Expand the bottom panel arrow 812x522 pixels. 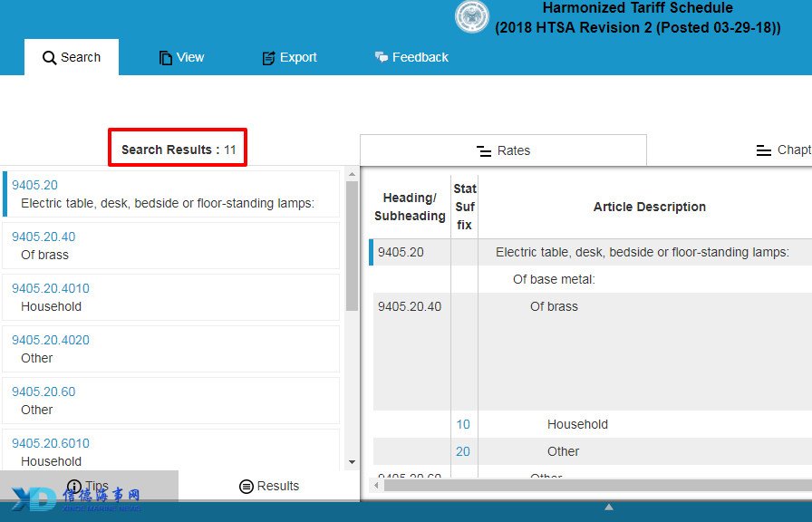[609, 507]
